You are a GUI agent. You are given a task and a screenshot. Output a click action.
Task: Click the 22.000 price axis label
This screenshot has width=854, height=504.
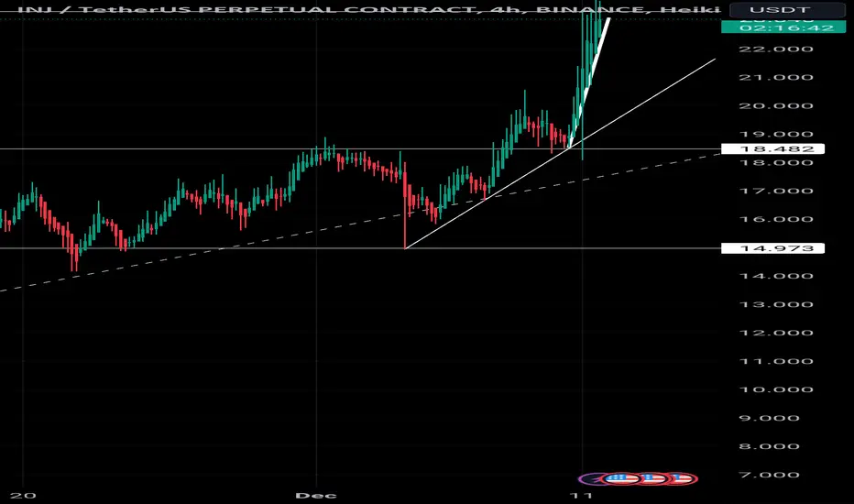[x=775, y=49]
